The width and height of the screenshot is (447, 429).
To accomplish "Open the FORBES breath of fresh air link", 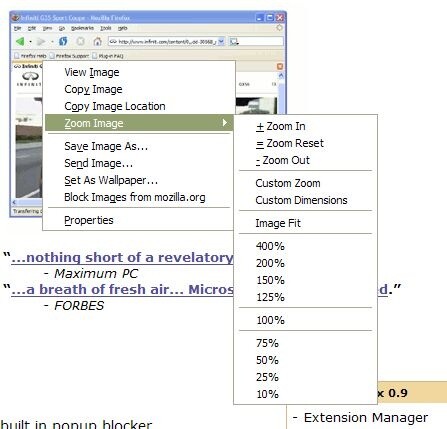I will tap(122, 290).
